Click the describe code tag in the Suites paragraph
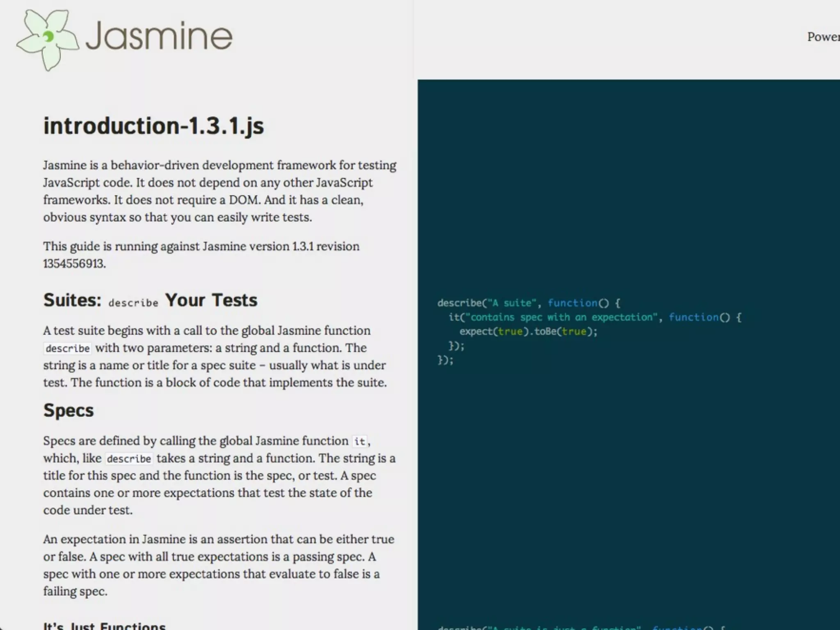The height and width of the screenshot is (630, 840). pyautogui.click(x=68, y=349)
